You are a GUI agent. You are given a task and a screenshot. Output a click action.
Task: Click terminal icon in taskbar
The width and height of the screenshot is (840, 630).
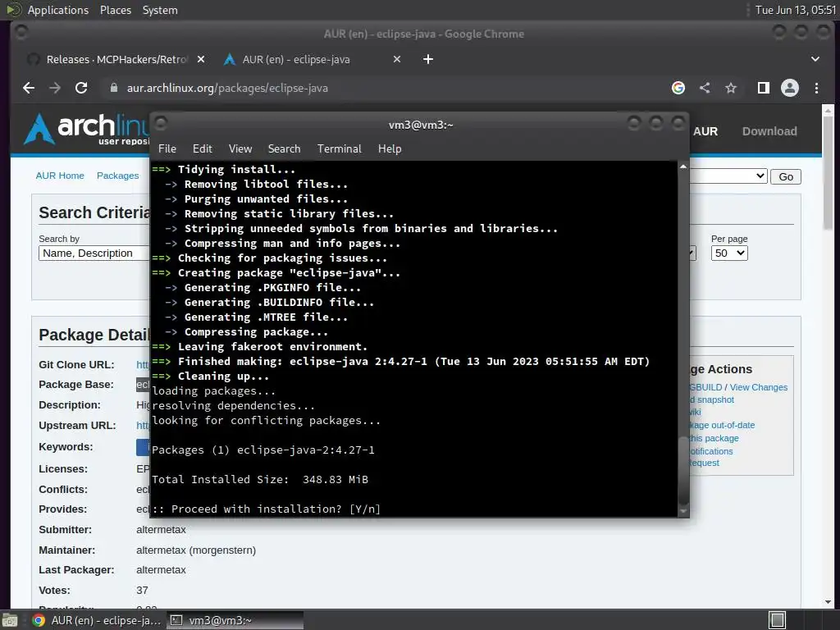click(x=176, y=620)
